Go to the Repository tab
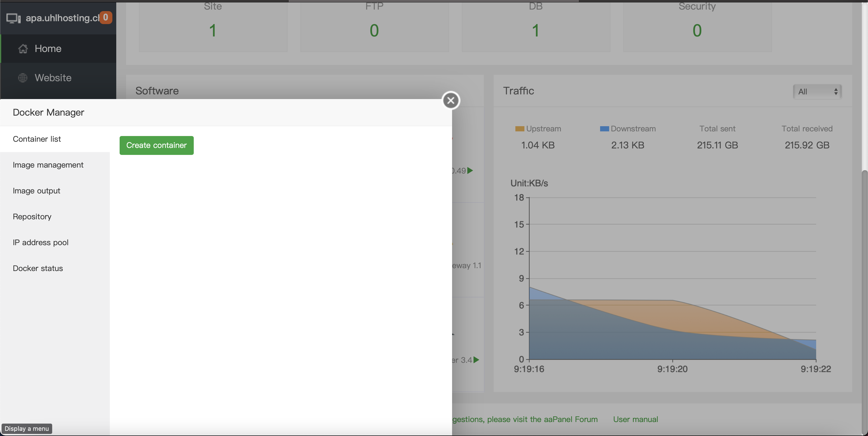 pyautogui.click(x=32, y=216)
